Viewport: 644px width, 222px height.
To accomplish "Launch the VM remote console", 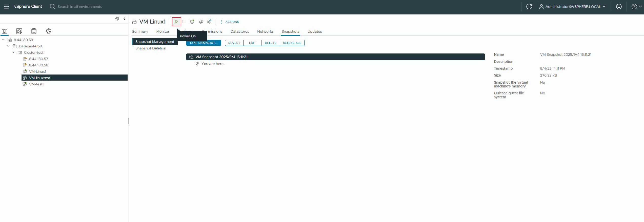I will pyautogui.click(x=192, y=22).
